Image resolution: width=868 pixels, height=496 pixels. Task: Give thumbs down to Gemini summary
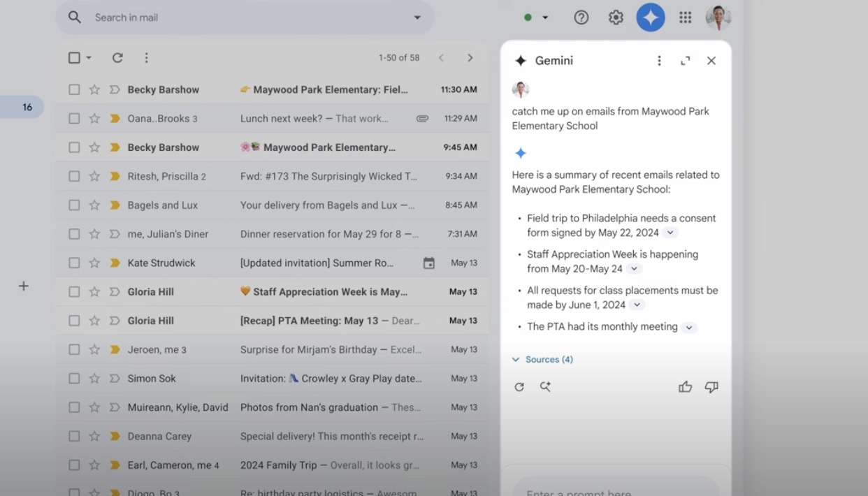pos(711,387)
